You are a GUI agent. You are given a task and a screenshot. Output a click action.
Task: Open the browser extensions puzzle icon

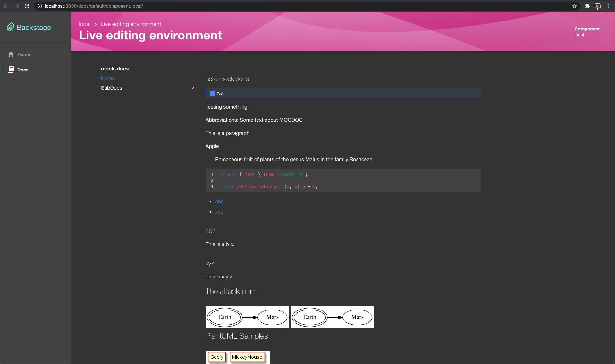[587, 6]
